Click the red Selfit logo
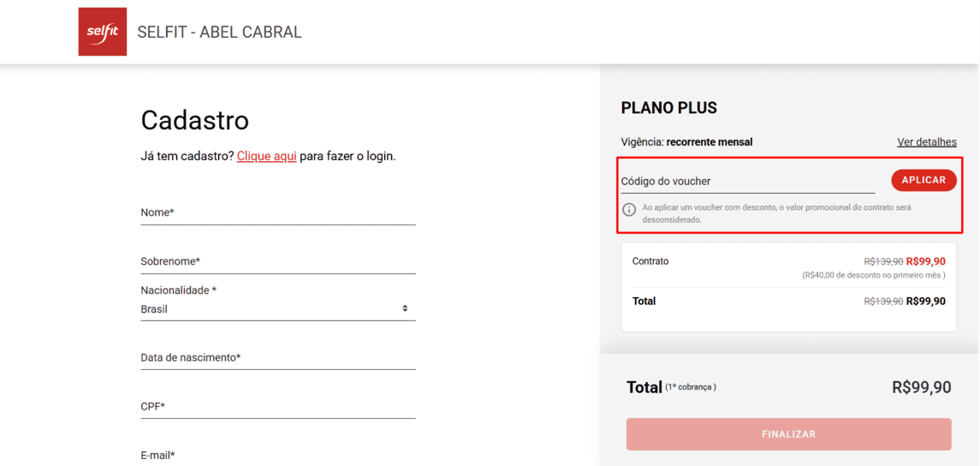 click(x=103, y=32)
